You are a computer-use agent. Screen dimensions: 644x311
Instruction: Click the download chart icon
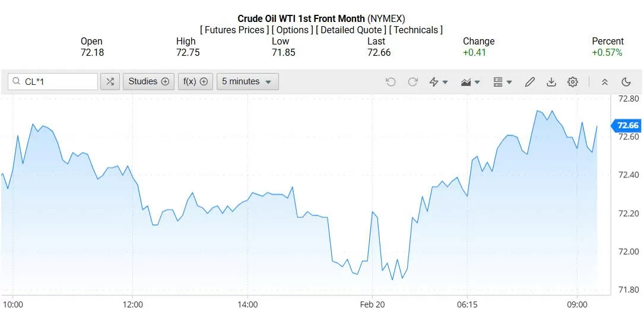pyautogui.click(x=551, y=82)
